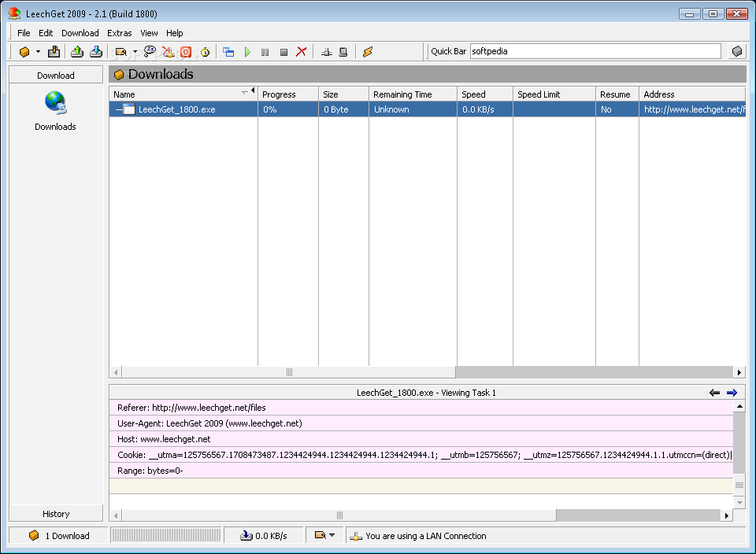Sort by the Remaining Time column header

point(413,94)
